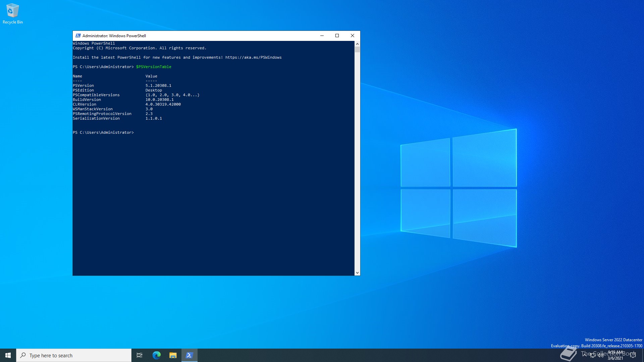Click the taskbar clock and date
This screenshot has width=644, height=362.
[x=615, y=355]
